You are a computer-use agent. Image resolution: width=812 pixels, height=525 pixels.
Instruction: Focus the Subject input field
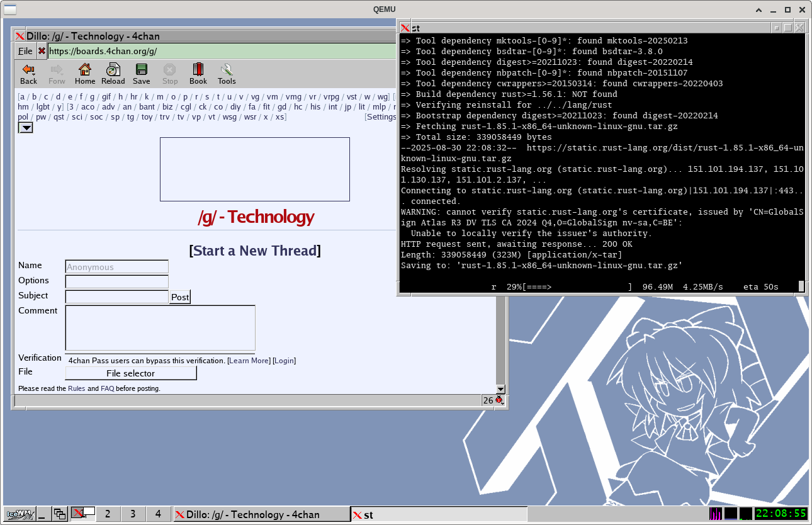pos(117,296)
